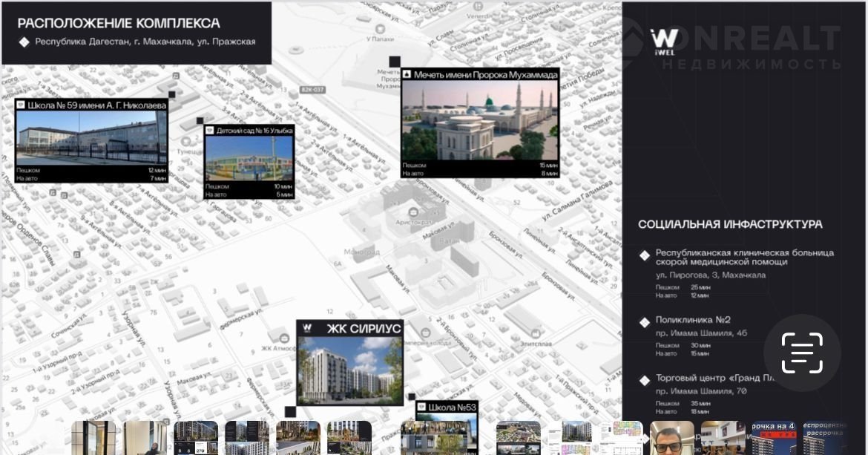Open the беспроцентная рассрочка thumbnail

[x=825, y=438]
